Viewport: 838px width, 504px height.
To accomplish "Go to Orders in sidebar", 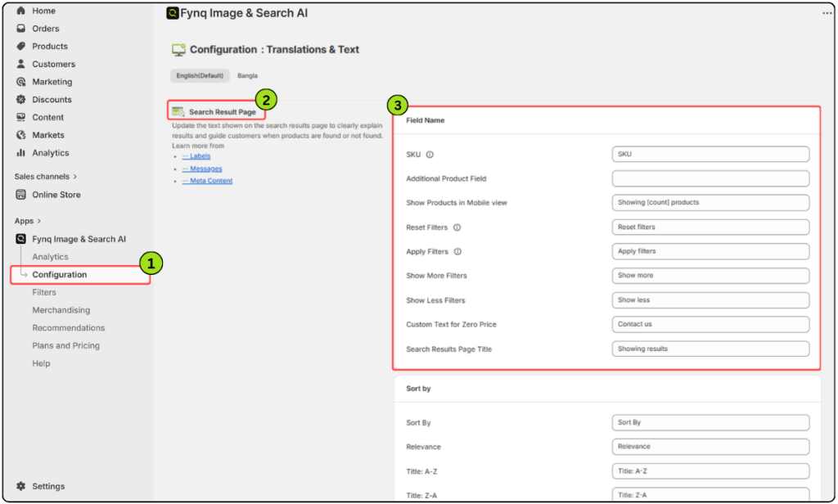I will coord(46,29).
